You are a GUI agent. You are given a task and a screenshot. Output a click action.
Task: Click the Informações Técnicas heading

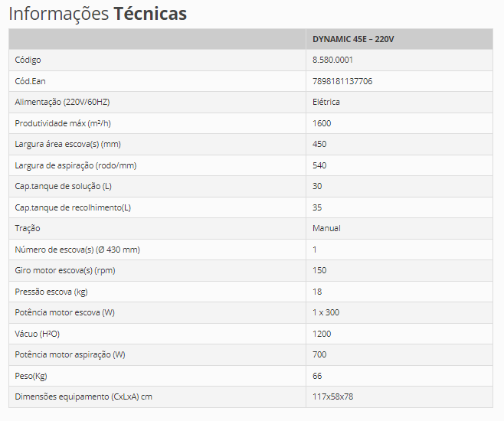97,14
